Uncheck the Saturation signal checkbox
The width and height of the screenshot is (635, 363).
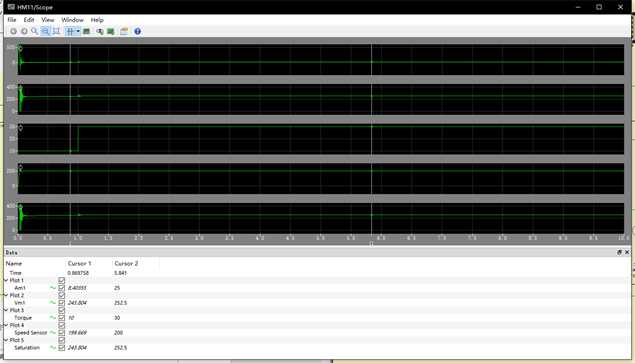62,348
